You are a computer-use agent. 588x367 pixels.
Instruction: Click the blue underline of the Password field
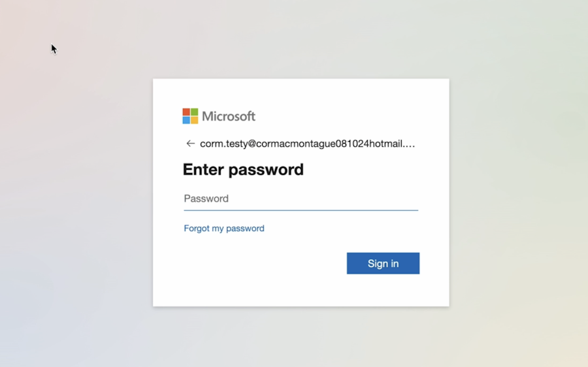coord(301,210)
